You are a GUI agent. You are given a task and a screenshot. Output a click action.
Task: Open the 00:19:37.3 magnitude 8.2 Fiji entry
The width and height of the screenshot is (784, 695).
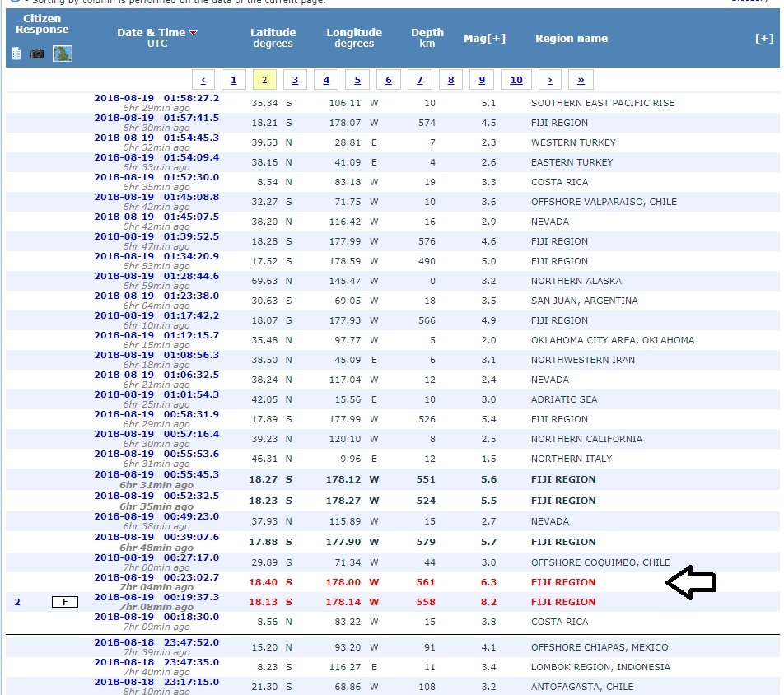click(156, 597)
